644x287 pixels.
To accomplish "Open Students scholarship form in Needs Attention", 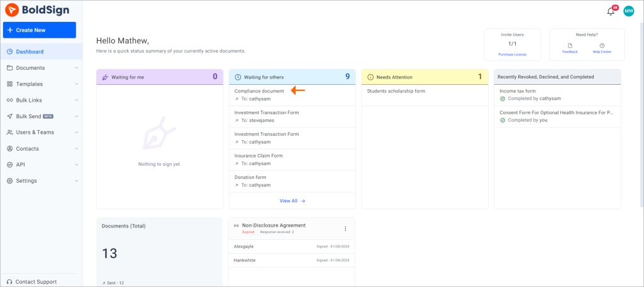I will point(396,91).
